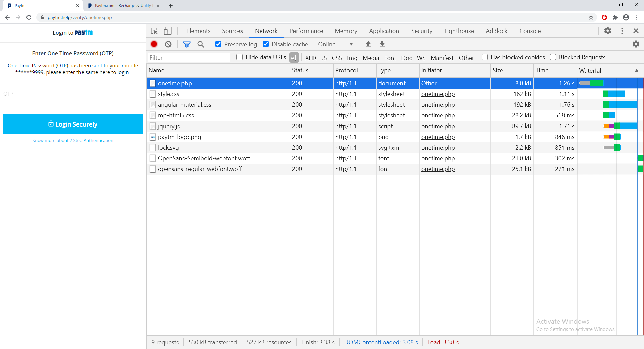Enable Blocked Requests checkbox
The width and height of the screenshot is (644, 349).
click(x=553, y=57)
